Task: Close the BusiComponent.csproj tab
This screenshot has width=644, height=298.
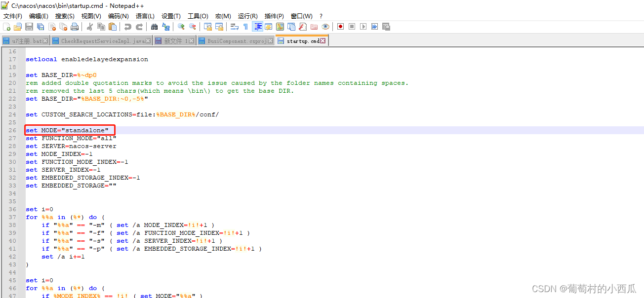Action: (x=271, y=41)
